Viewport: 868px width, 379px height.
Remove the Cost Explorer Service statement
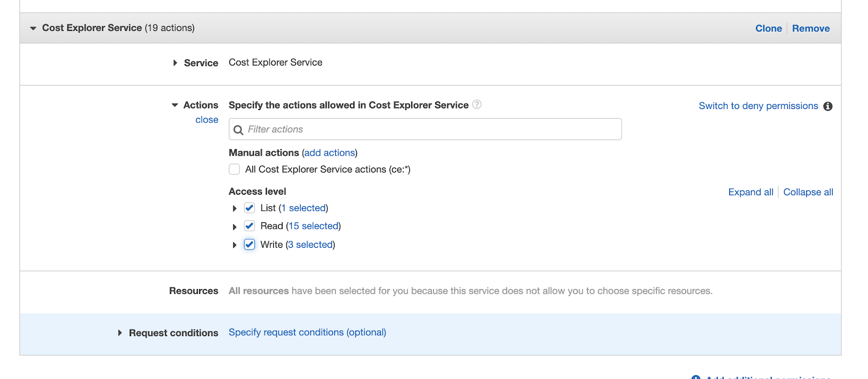(811, 28)
